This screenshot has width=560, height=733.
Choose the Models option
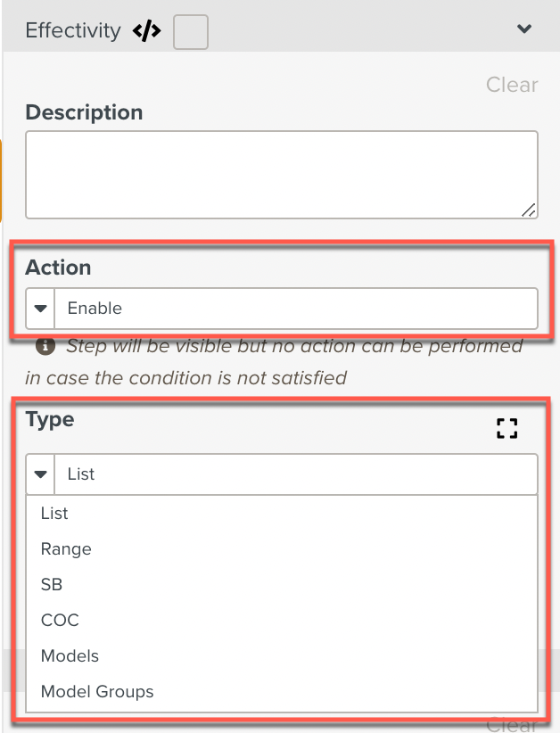coord(70,656)
